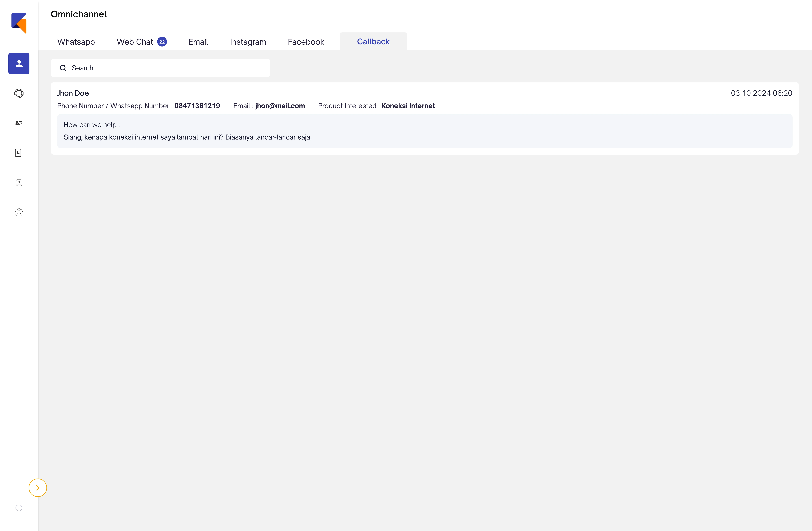Click Koneksi Internet product text
This screenshot has height=531, width=812.
point(408,106)
